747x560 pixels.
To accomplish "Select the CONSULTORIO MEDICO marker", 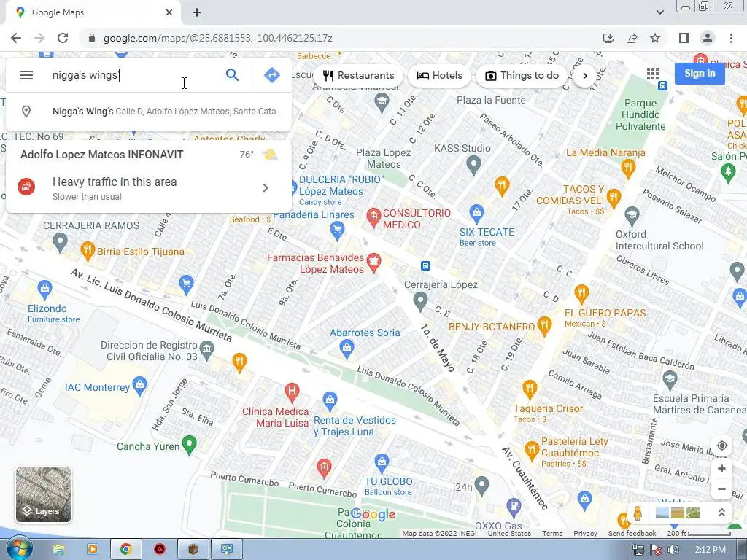I will coord(373,217).
